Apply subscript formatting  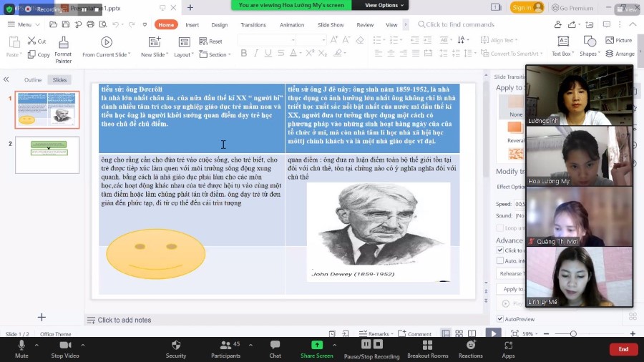pyautogui.click(x=323, y=53)
